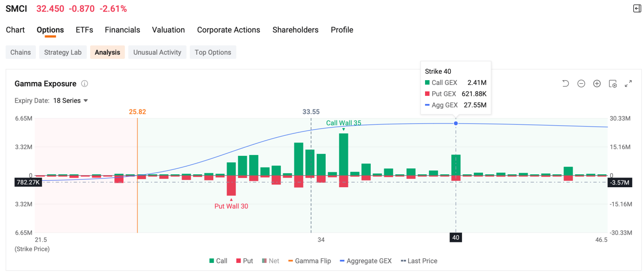Open the Expiry Date 18 Series dropdown
644x273 pixels.
pos(70,101)
